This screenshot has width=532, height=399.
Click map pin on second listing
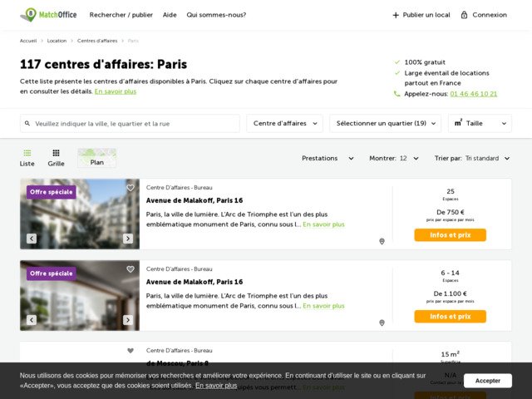point(382,323)
